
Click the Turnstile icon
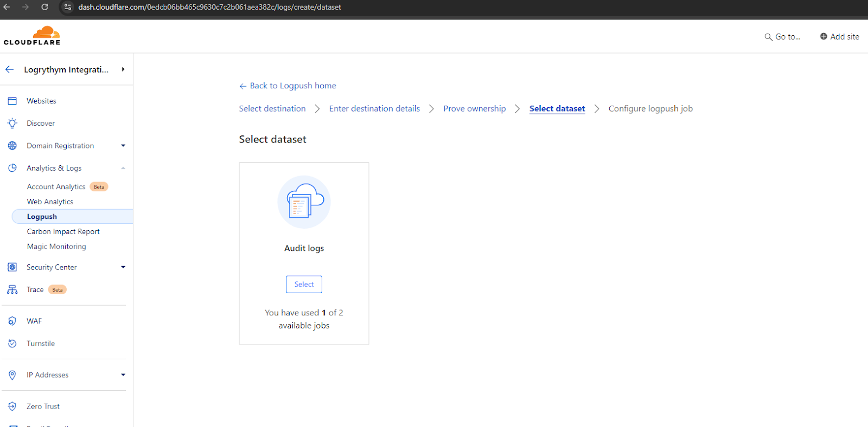(12, 344)
